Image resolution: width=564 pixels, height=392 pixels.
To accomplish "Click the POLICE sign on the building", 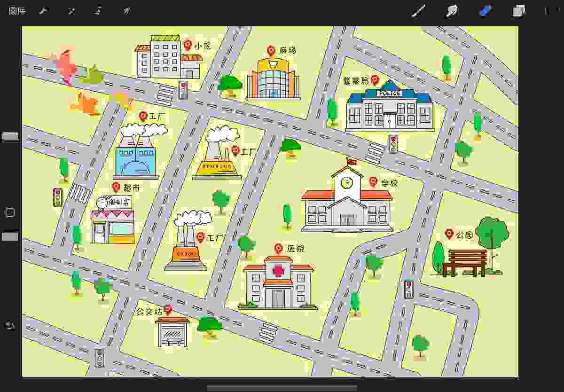I will (389, 94).
